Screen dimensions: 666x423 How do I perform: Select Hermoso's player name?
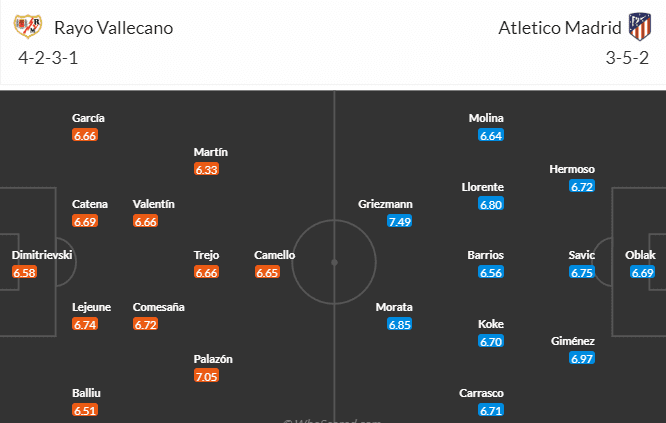coord(572,169)
